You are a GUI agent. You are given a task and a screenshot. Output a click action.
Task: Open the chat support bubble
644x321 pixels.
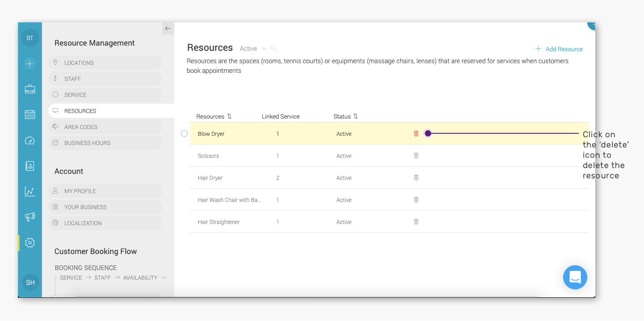[575, 277]
